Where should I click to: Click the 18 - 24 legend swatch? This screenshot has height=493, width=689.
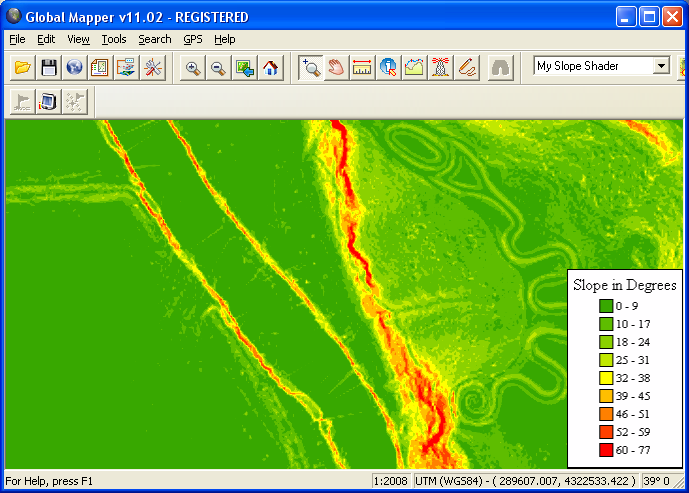click(x=606, y=342)
